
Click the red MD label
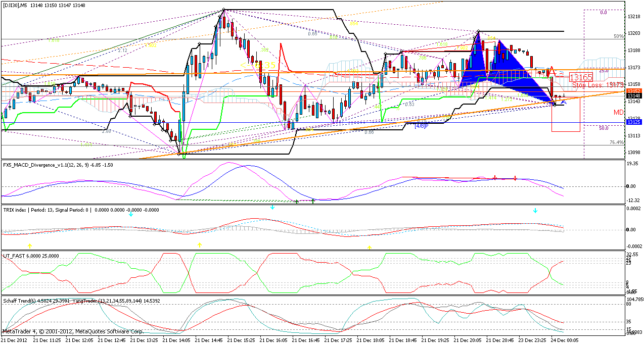pos(618,112)
